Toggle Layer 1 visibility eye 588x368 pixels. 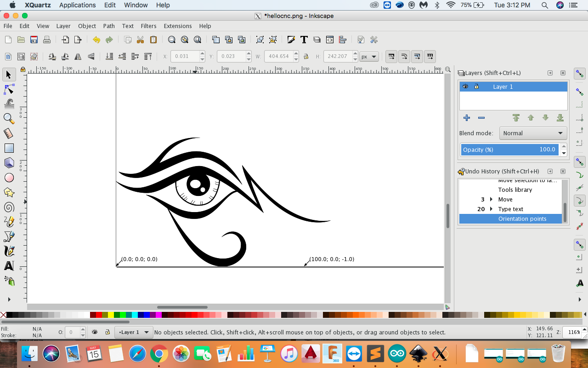tap(465, 86)
